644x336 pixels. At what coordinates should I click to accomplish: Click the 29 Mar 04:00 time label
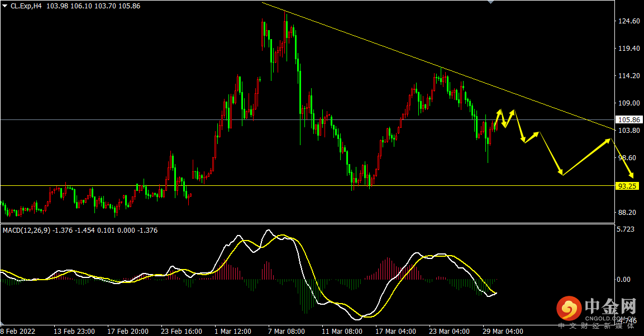pyautogui.click(x=503, y=331)
